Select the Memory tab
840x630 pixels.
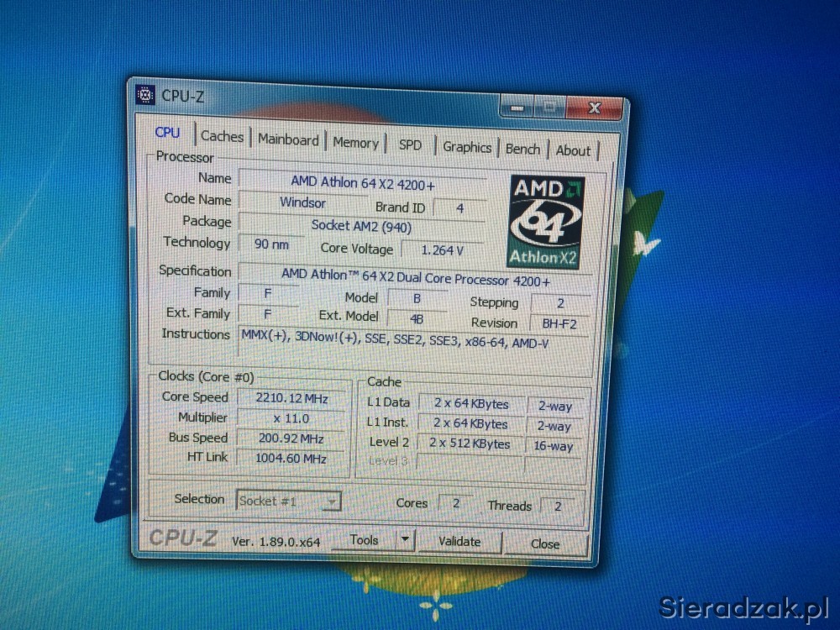tap(355, 143)
